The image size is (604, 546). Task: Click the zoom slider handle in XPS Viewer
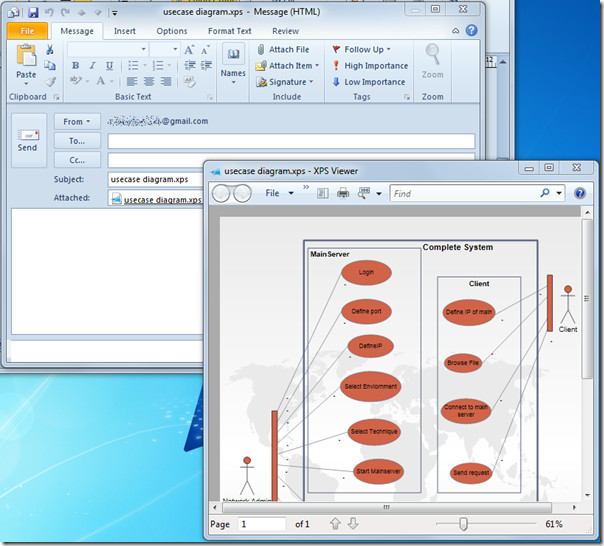[463, 524]
